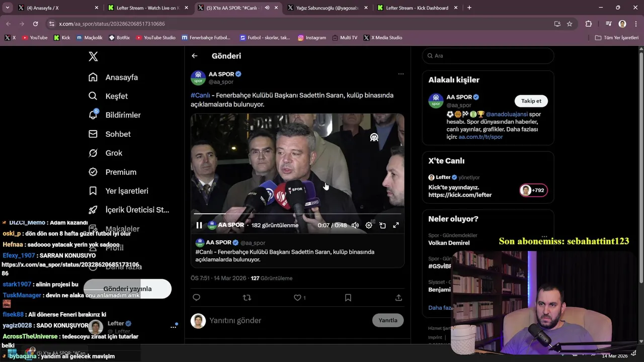This screenshot has width=644, height=362.
Task: Open video settings gear
Action: tap(369, 225)
